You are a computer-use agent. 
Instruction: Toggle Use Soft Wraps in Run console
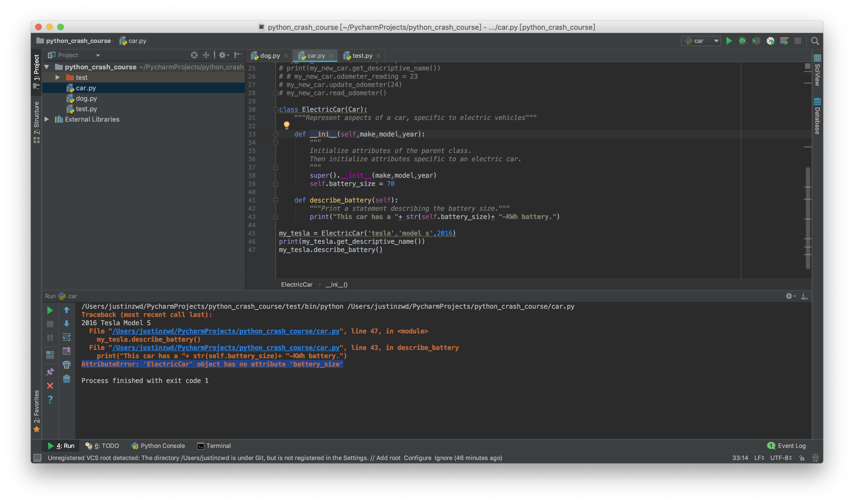coord(67,337)
